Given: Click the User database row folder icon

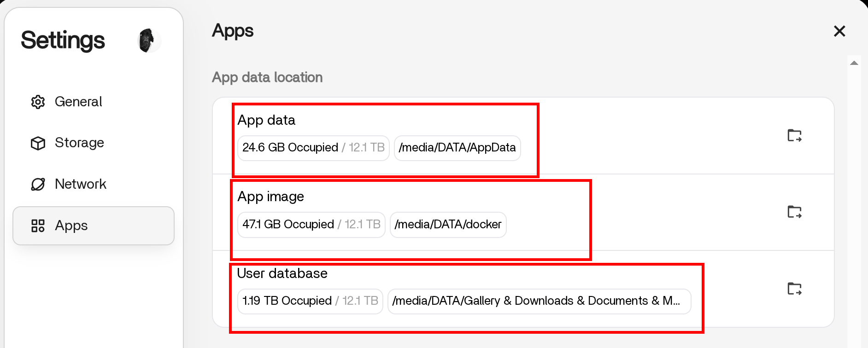Looking at the screenshot, I should (794, 289).
